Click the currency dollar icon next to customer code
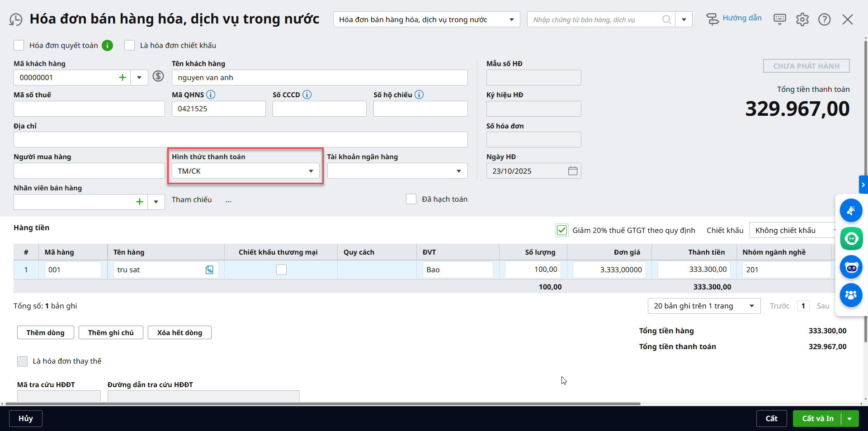 pos(158,76)
